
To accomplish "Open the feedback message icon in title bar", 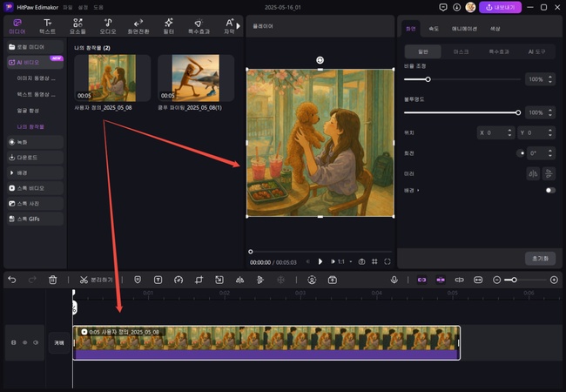I will tap(443, 7).
